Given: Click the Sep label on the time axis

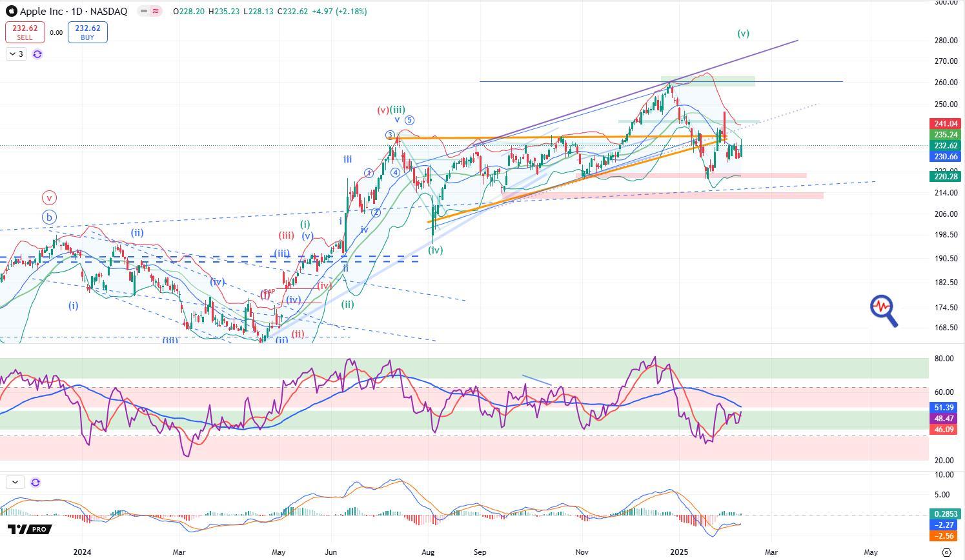Looking at the screenshot, I should pos(479,552).
